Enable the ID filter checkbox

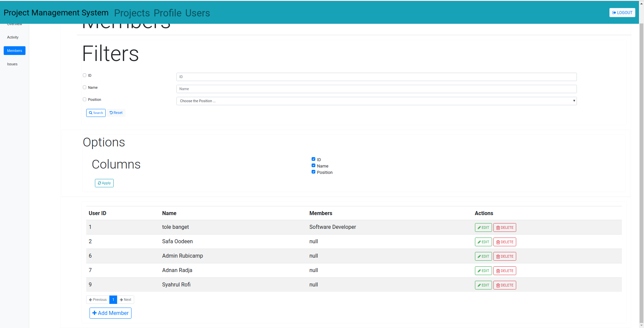(85, 75)
